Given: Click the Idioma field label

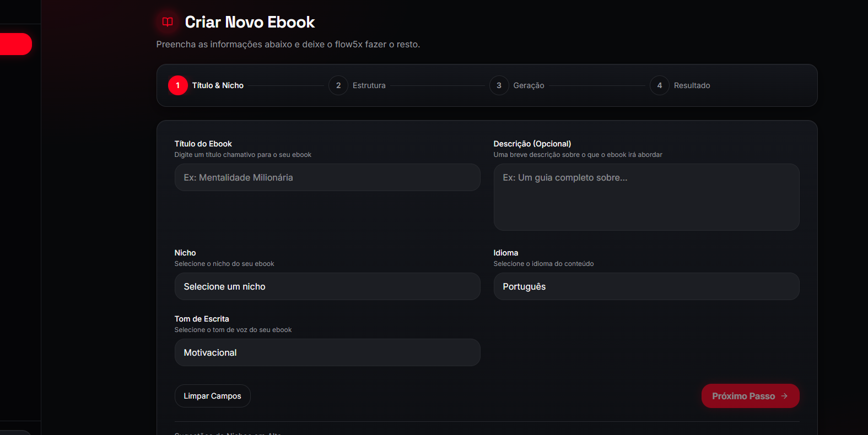Looking at the screenshot, I should pos(506,253).
